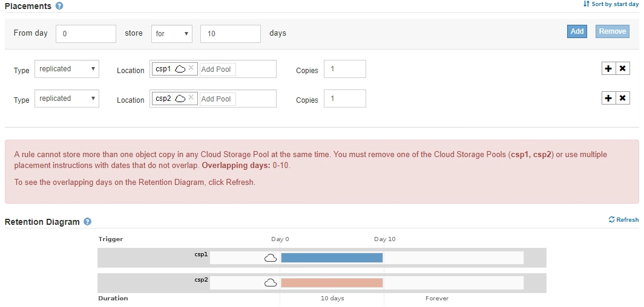Remove csp2 pool using its X icon
Screen dimensions: 644x307
click(191, 98)
